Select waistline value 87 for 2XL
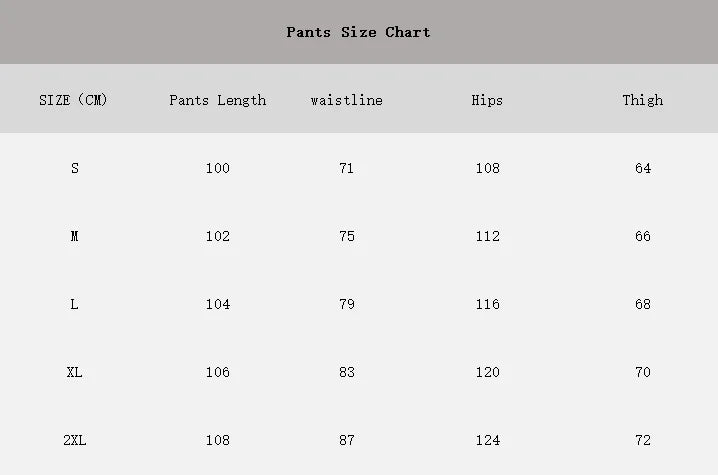Screen dimensions: 718x475 (347, 440)
